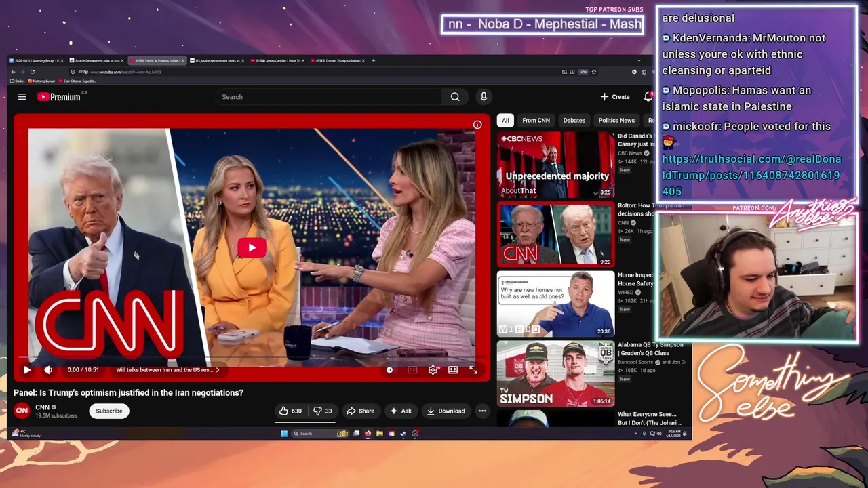Show hidden system tray icons chevron
The image size is (868, 488).
pyautogui.click(x=635, y=434)
